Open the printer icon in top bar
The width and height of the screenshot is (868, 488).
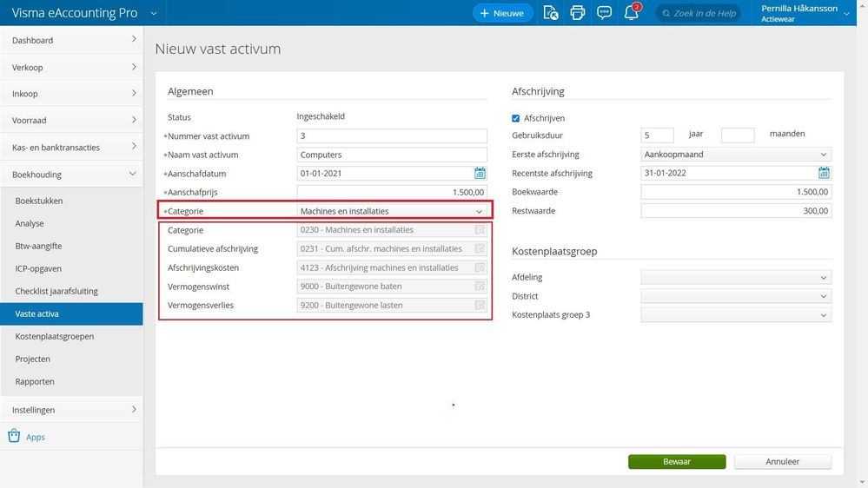(x=578, y=13)
